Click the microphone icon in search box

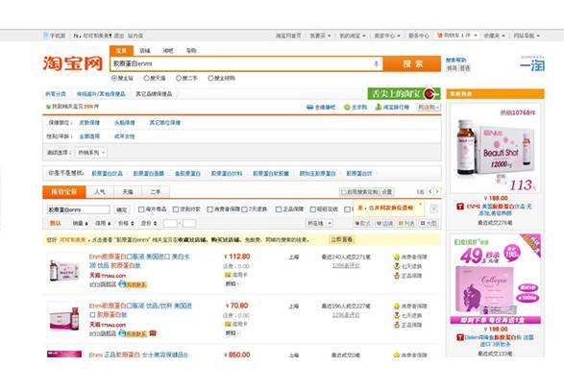coord(377,64)
